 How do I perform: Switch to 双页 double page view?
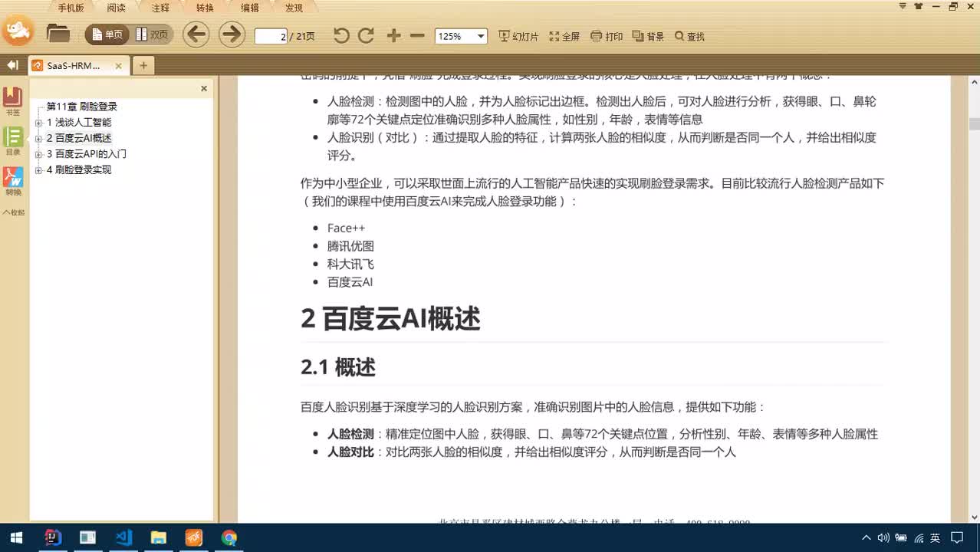point(153,35)
